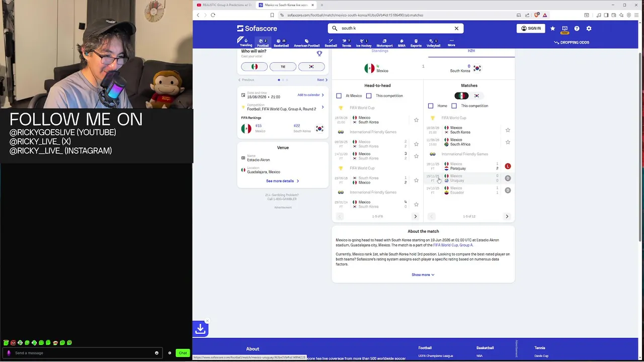Select the Ice Hockey sport category
644x362 pixels.
coord(364,43)
